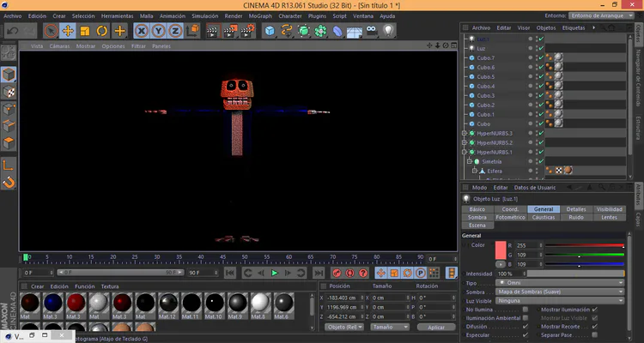This screenshot has width=644, height=343.
Task: Click the Undo arrow
Action: click(x=12, y=31)
